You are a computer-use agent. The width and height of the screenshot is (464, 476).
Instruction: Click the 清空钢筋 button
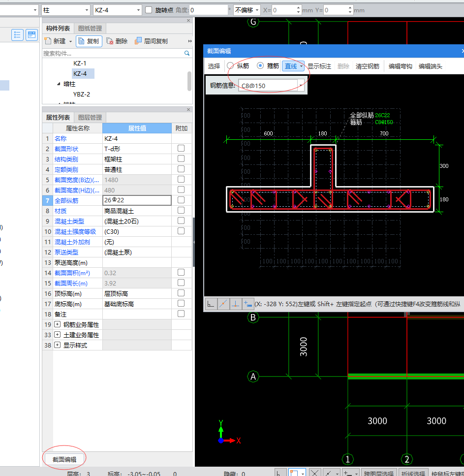[368, 66]
